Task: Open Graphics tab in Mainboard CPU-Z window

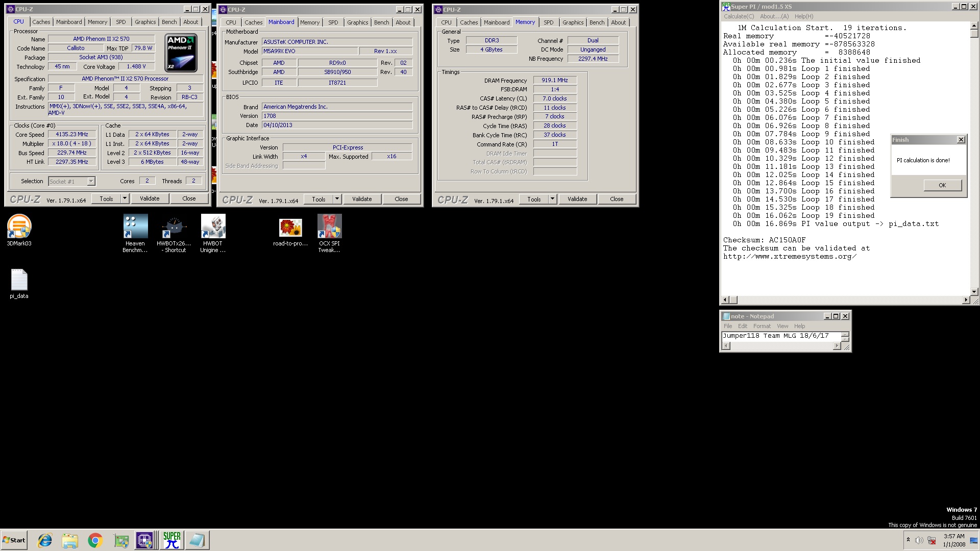Action: click(x=357, y=22)
